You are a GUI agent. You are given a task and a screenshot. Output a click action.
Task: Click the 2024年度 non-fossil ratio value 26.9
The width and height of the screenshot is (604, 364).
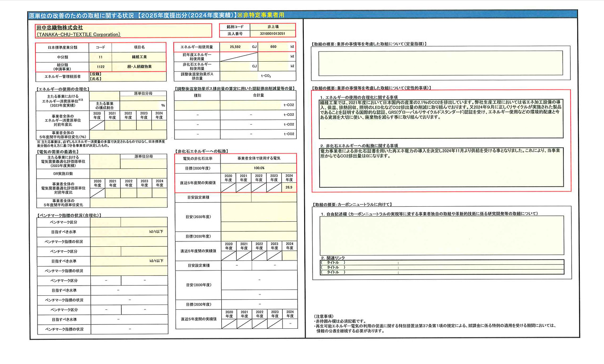[x=289, y=188]
